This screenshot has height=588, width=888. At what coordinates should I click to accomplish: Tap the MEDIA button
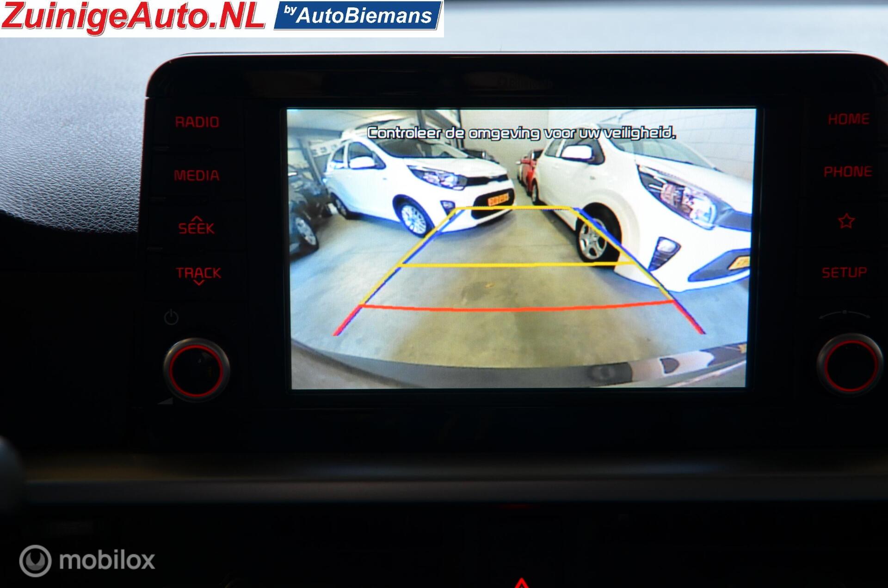coord(197,175)
